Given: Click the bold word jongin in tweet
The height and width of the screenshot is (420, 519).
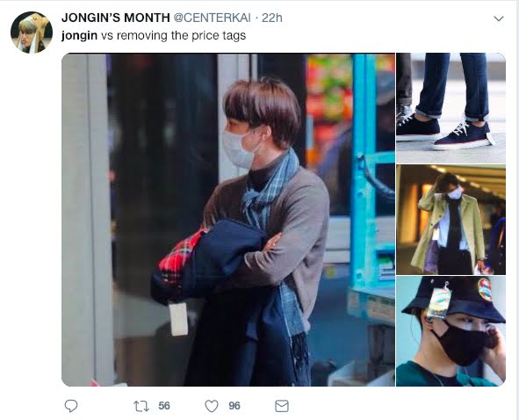Looking at the screenshot, I should click(x=79, y=35).
